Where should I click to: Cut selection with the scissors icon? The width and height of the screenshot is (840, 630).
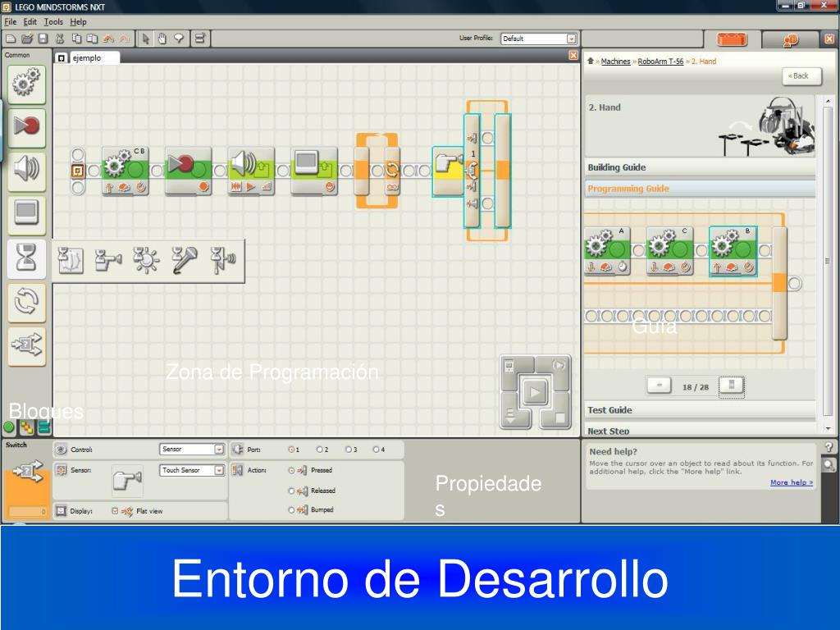(60, 39)
